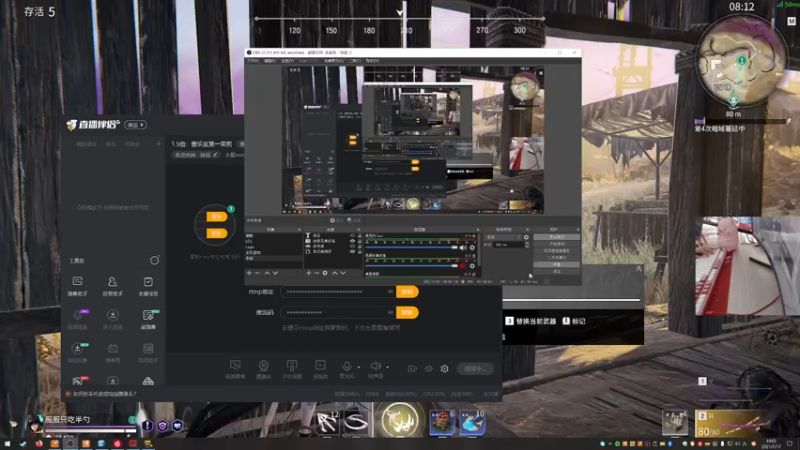
Task: Copy the rtmp address with its yellow button
Action: coord(407,292)
